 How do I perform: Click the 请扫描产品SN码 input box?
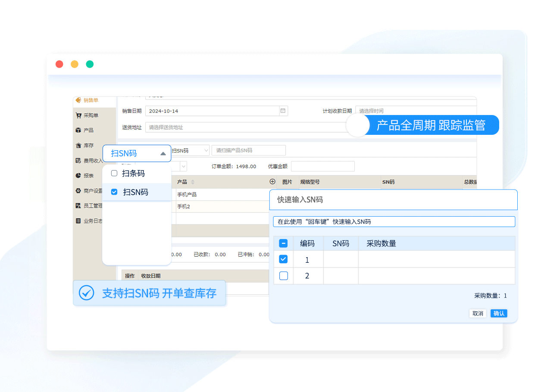click(248, 150)
